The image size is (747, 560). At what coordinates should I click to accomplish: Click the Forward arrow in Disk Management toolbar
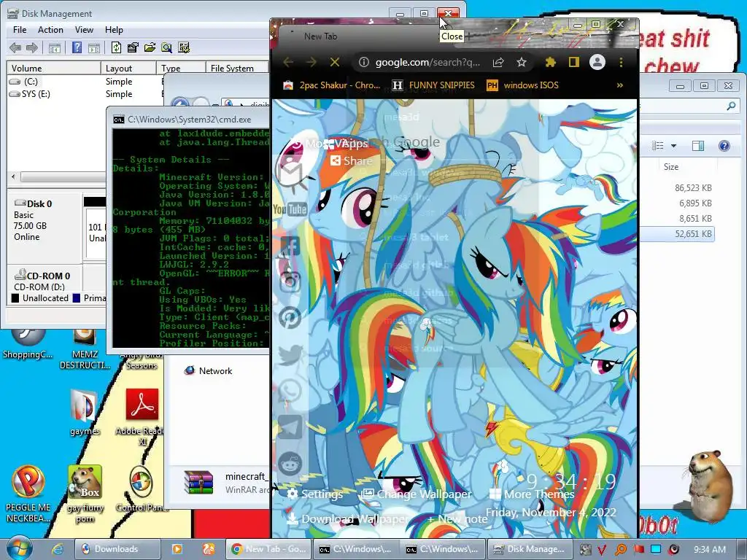pyautogui.click(x=32, y=47)
